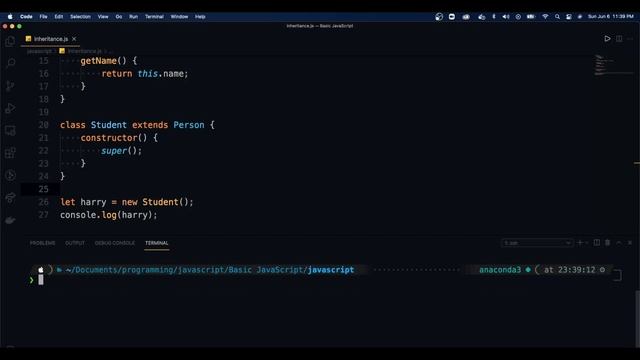Image resolution: width=640 pixels, height=360 pixels.
Task: Open Control Center from menu bar
Action: click(x=569, y=17)
